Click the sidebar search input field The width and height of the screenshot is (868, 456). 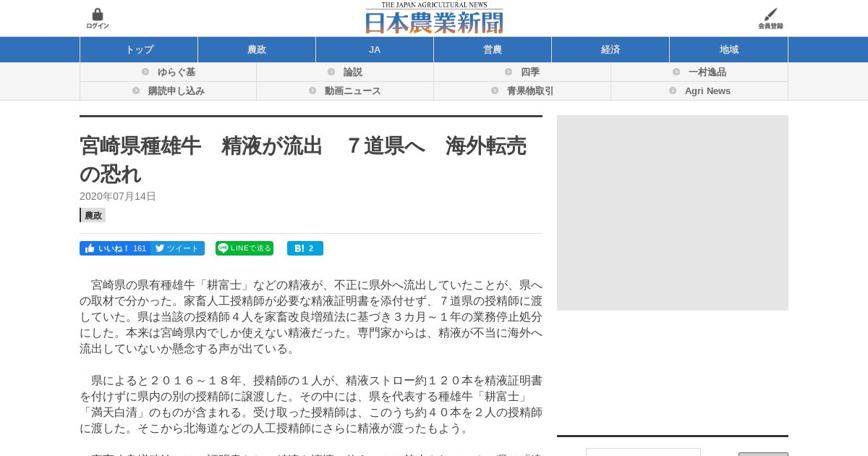click(643, 452)
